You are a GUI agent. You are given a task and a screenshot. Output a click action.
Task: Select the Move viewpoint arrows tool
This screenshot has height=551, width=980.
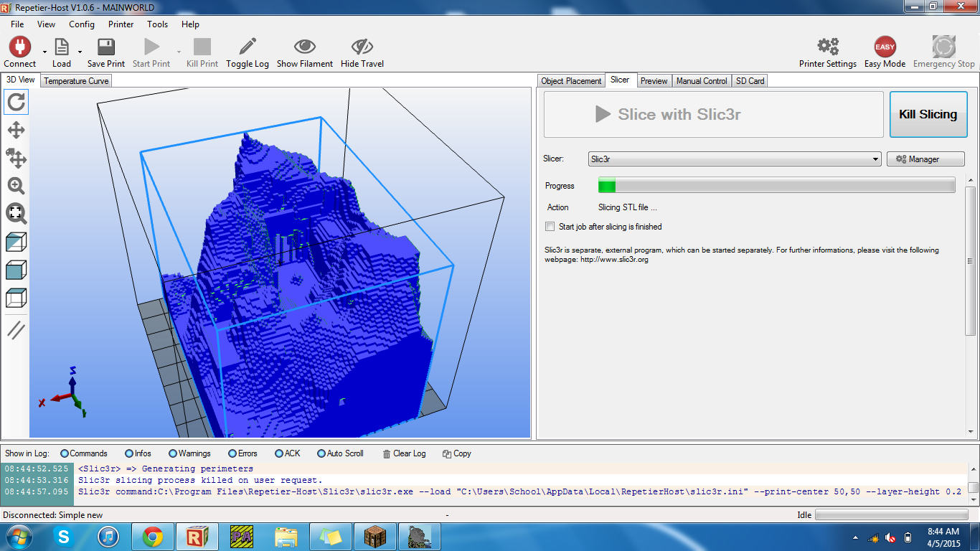pos(16,130)
